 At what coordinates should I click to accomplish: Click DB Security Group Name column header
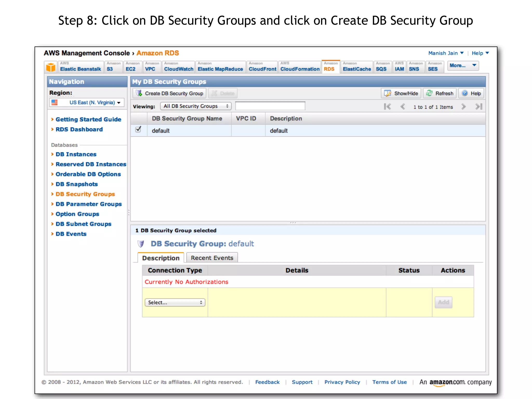pos(189,118)
